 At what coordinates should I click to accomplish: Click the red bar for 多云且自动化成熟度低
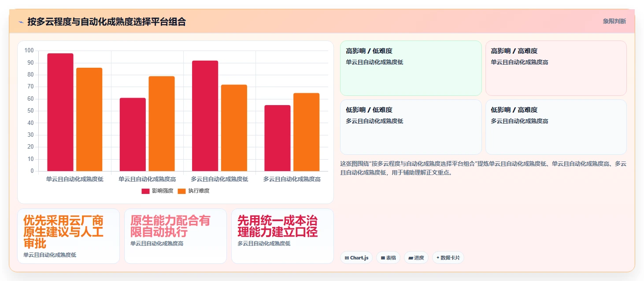[205, 116]
